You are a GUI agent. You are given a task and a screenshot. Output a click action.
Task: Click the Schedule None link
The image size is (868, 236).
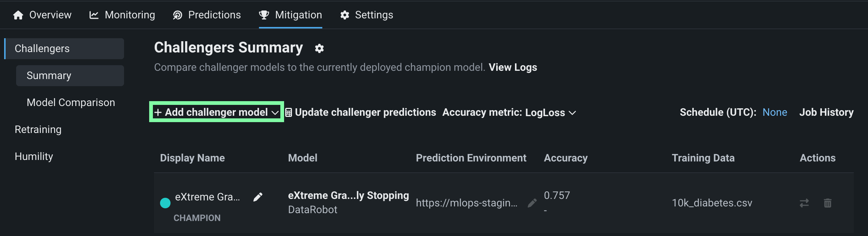(x=775, y=112)
